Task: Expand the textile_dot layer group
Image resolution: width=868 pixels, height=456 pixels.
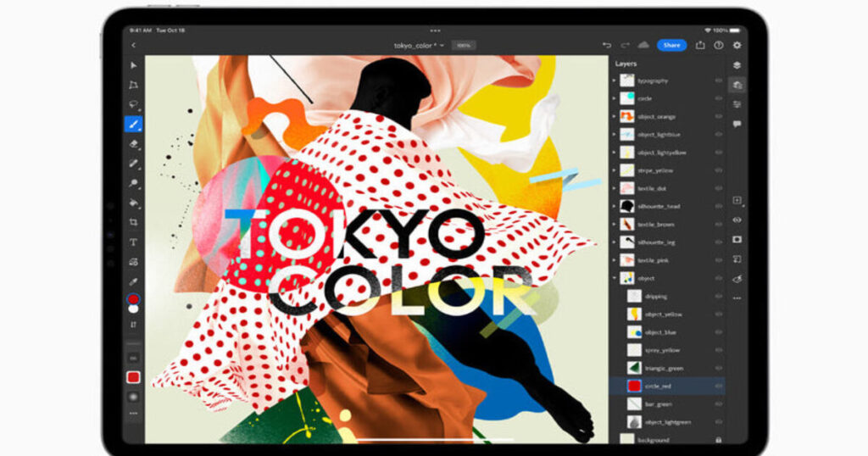Action: click(x=615, y=188)
